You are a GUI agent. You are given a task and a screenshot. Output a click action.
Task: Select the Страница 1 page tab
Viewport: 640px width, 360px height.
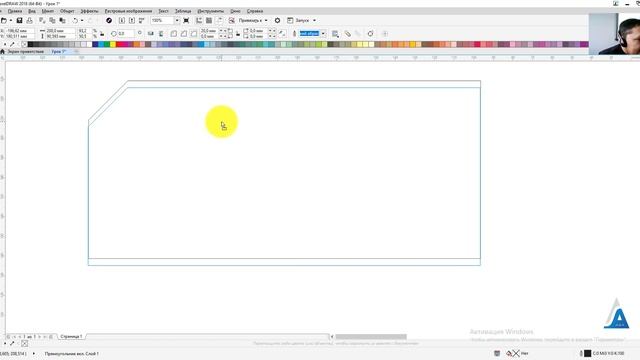(71, 337)
